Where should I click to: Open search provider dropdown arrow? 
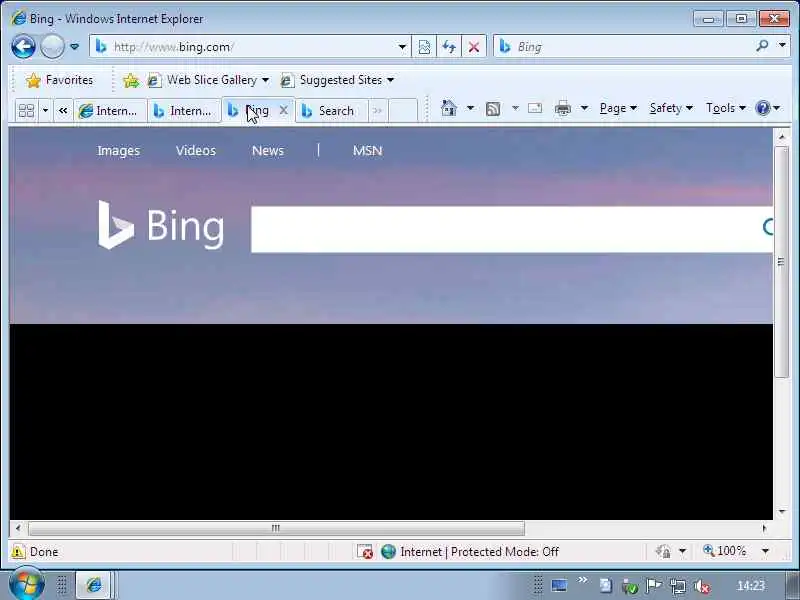782,46
